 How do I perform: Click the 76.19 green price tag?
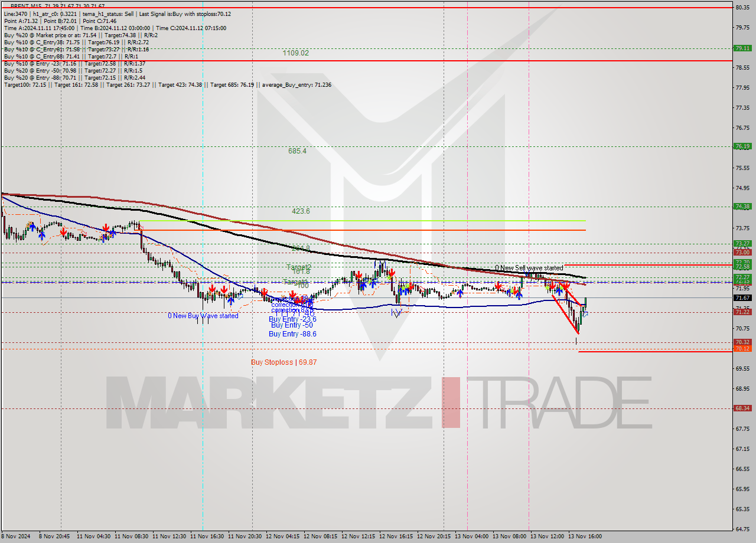742,146
